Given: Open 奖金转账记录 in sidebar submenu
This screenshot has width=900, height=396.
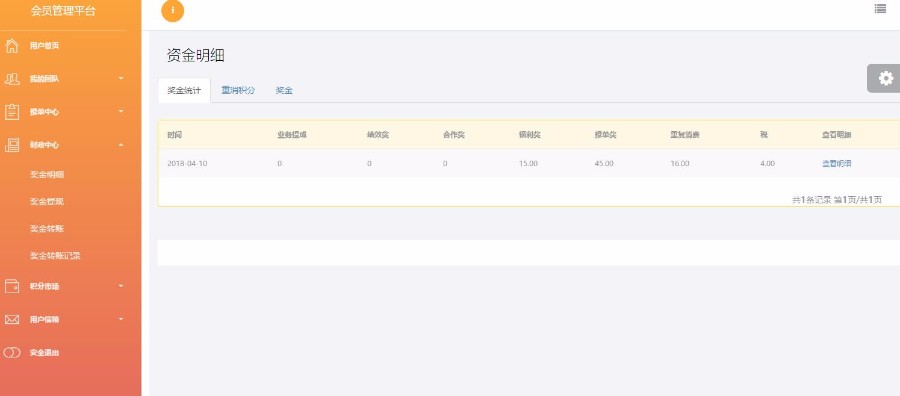Looking at the screenshot, I should [55, 256].
